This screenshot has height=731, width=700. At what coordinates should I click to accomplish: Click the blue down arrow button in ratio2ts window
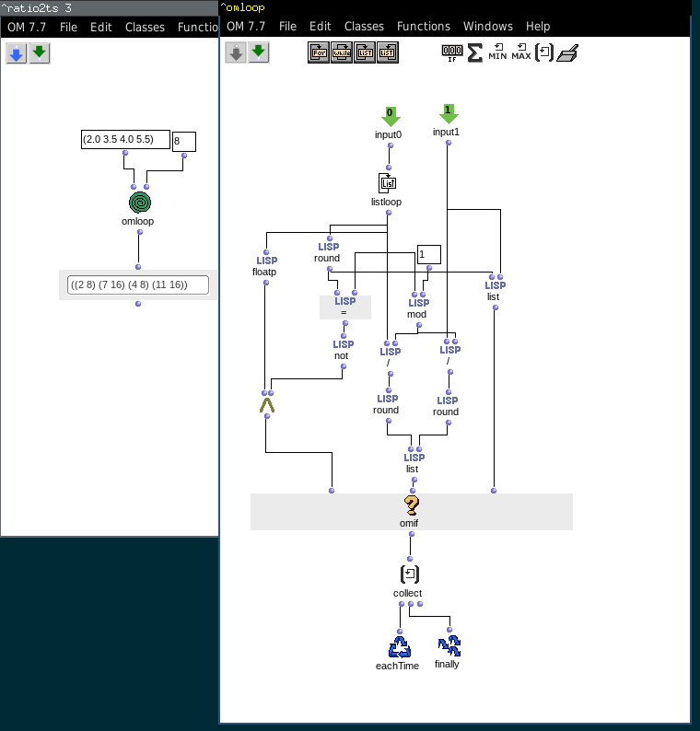click(x=16, y=53)
